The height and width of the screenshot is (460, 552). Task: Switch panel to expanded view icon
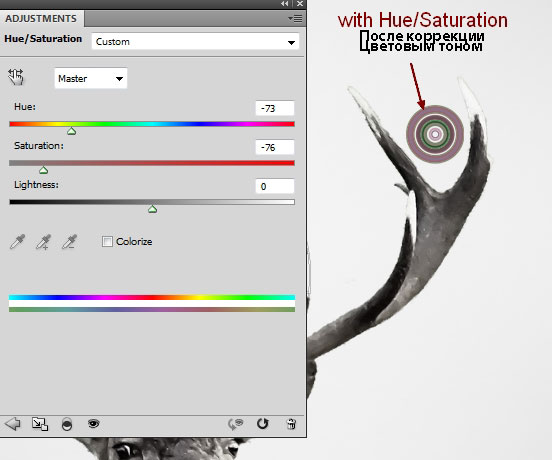pyautogui.click(x=40, y=424)
